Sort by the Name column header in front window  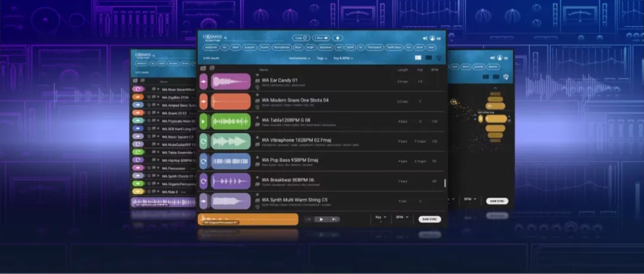point(263,70)
